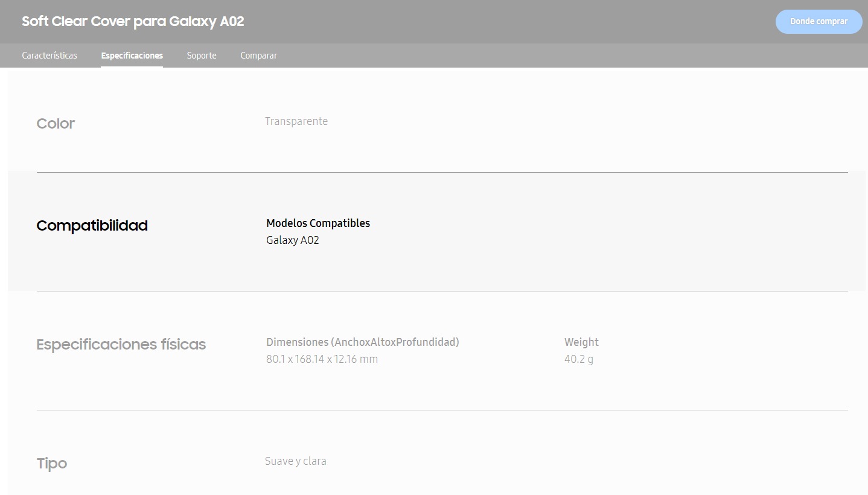Viewport: 868px width, 495px height.
Task: Click empty space right of Galaxy A02 in Compatibilidad row
Action: tap(543, 240)
